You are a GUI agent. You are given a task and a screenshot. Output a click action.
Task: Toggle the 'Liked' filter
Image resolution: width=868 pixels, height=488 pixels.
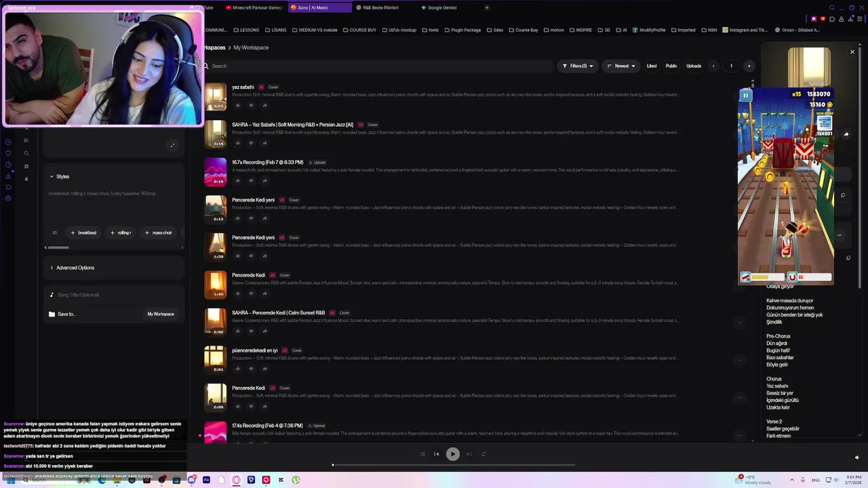click(652, 66)
